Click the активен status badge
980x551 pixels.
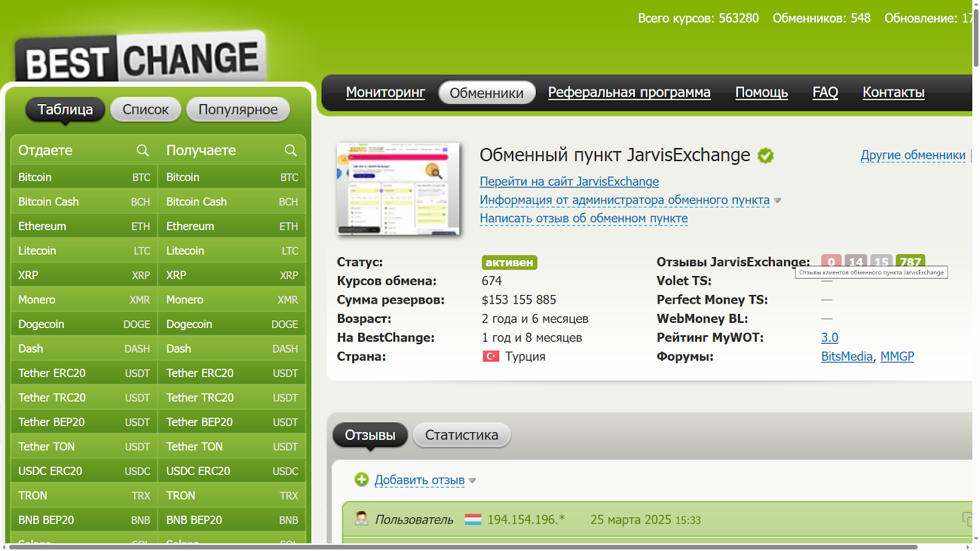coord(510,262)
